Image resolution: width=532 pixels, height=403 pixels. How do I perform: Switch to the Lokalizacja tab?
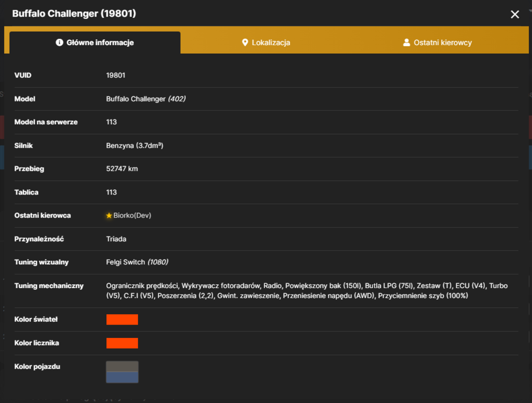coord(266,42)
